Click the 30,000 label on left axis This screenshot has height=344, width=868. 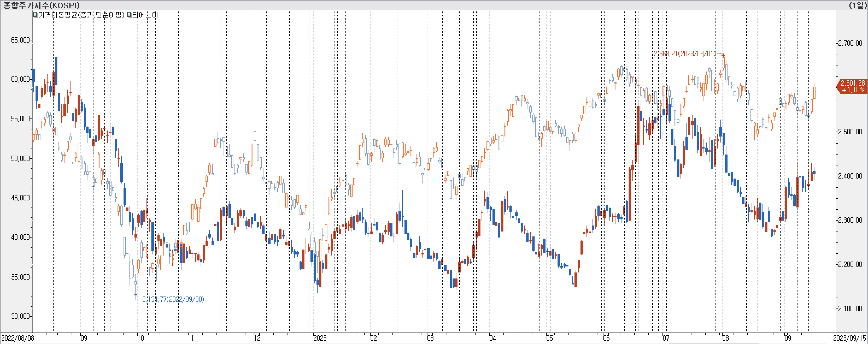[x=20, y=316]
